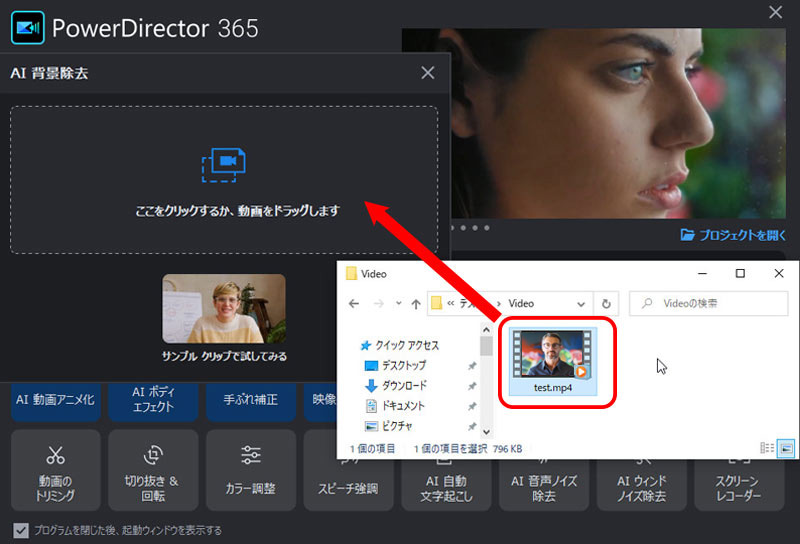
Task: Maximize the Video explorer window
Action: click(740, 274)
